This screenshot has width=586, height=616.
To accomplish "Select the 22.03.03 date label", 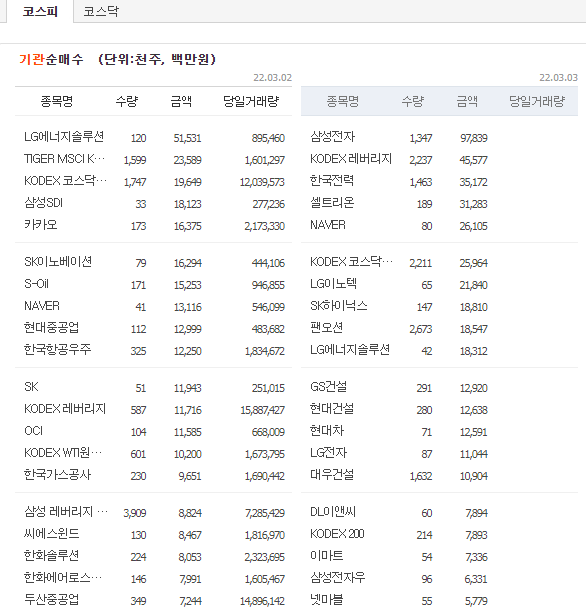I will [559, 77].
